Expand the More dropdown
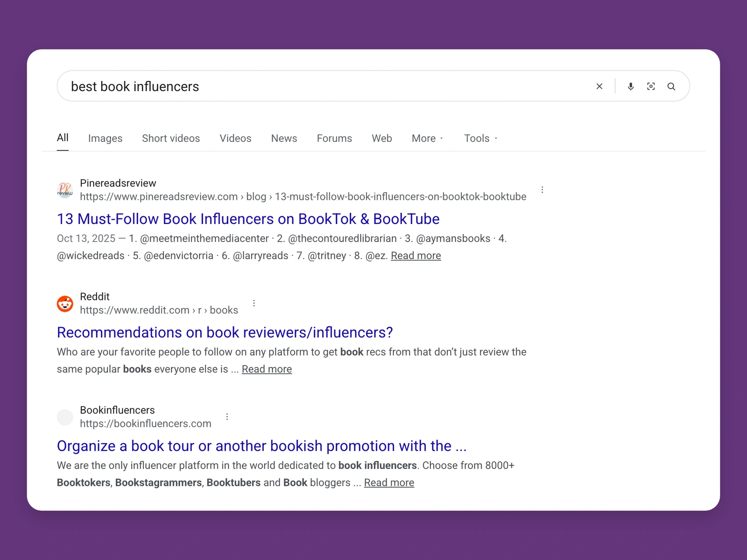747x560 pixels. point(427,138)
